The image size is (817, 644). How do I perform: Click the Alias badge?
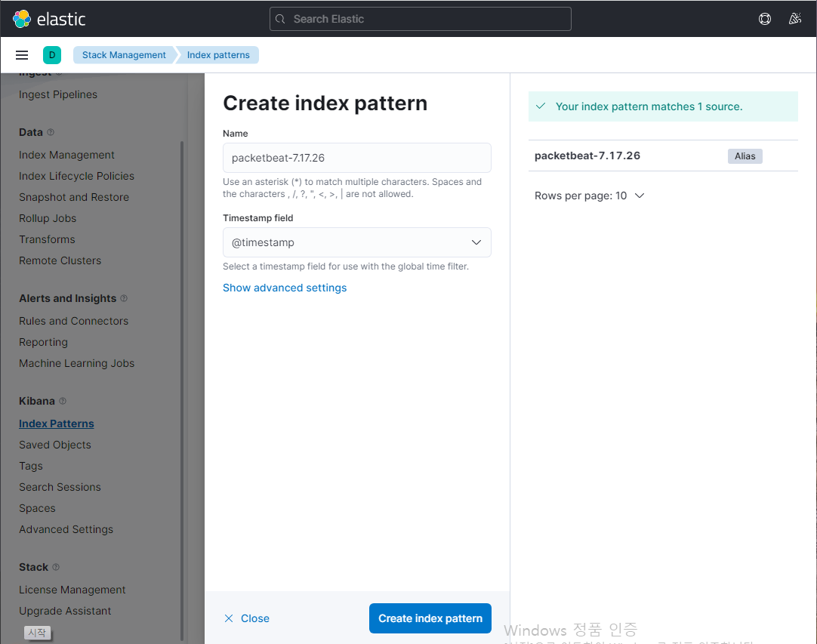tap(745, 156)
